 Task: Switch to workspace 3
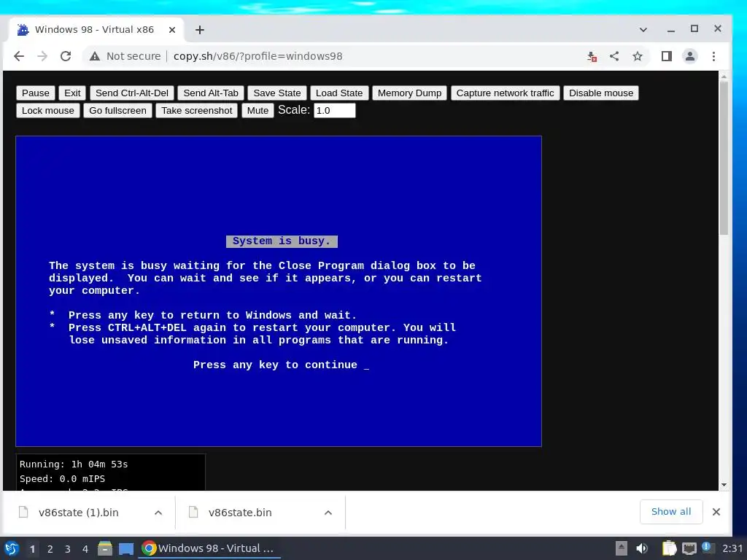click(68, 549)
